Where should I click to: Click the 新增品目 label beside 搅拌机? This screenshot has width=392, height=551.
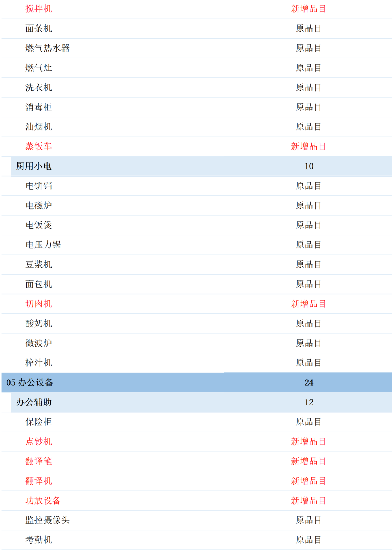(308, 9)
